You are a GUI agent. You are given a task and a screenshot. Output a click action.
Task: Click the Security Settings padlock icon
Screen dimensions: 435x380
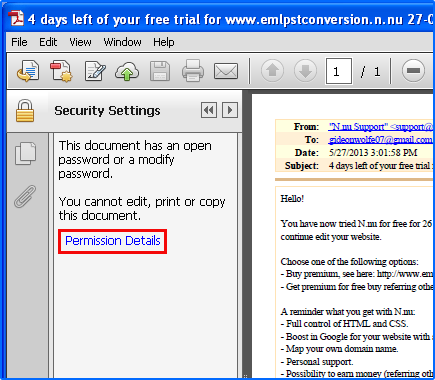(25, 110)
